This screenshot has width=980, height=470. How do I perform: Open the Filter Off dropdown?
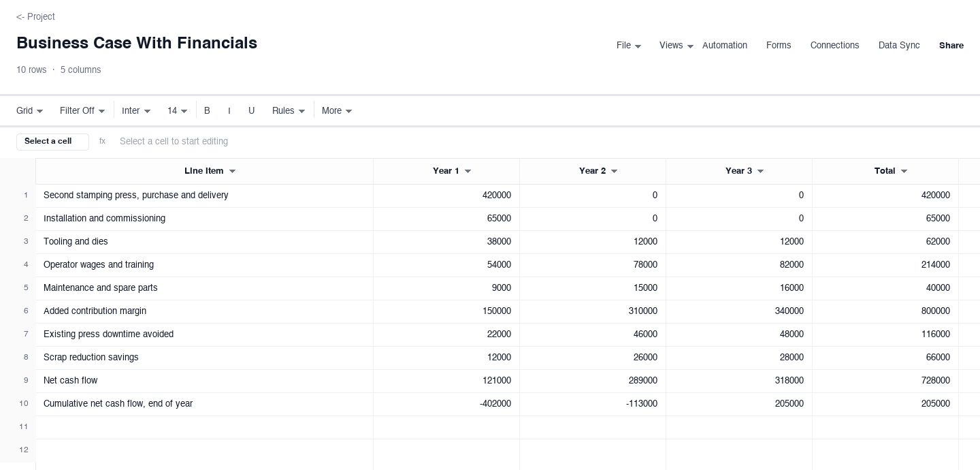click(x=82, y=111)
